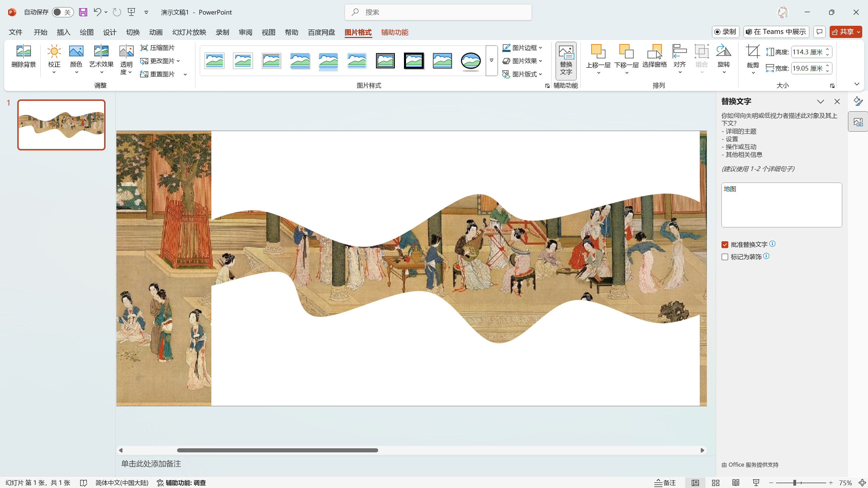
Task: Switch to Slide Sorter view icon
Action: tap(716, 483)
